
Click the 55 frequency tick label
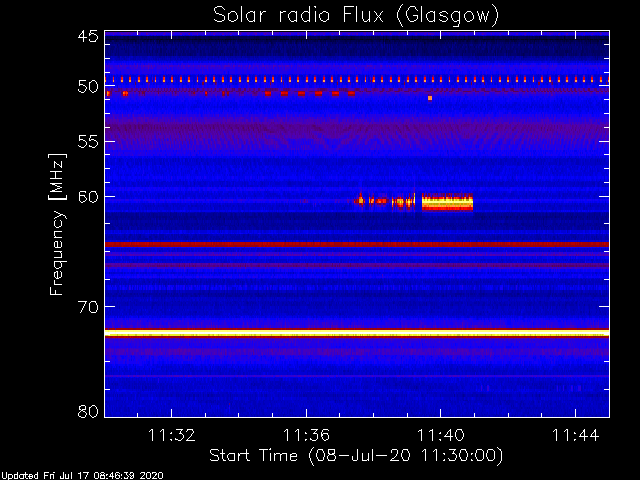88,142
